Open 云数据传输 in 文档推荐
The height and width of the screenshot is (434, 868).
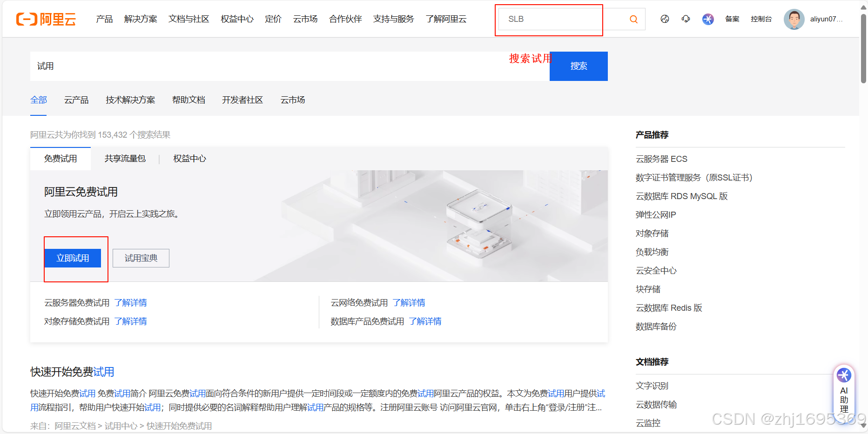pos(656,404)
